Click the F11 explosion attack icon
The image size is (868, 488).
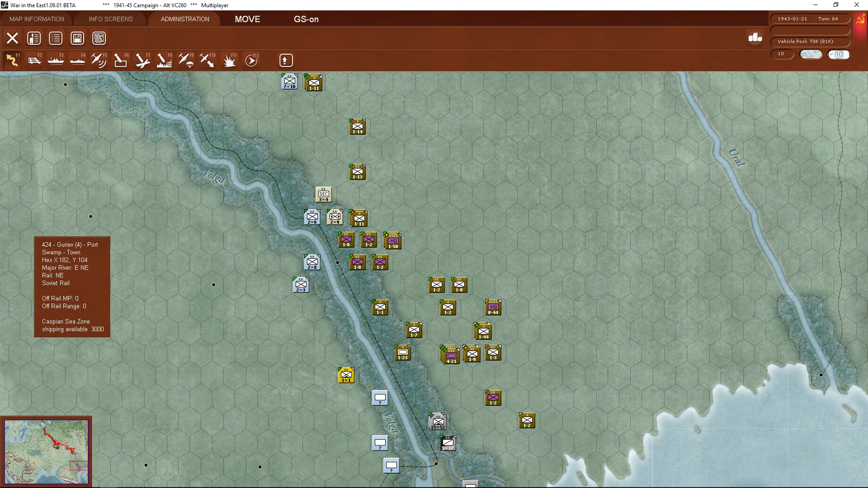[x=230, y=60]
